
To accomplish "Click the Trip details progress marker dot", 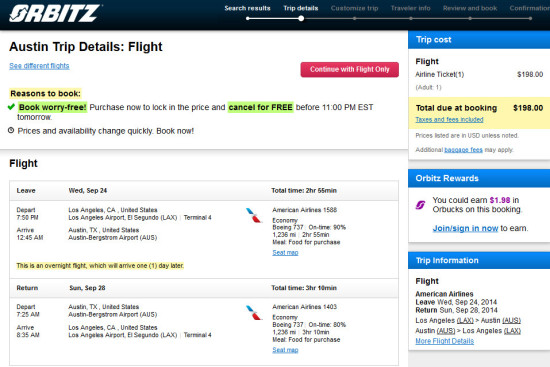I will click(301, 19).
